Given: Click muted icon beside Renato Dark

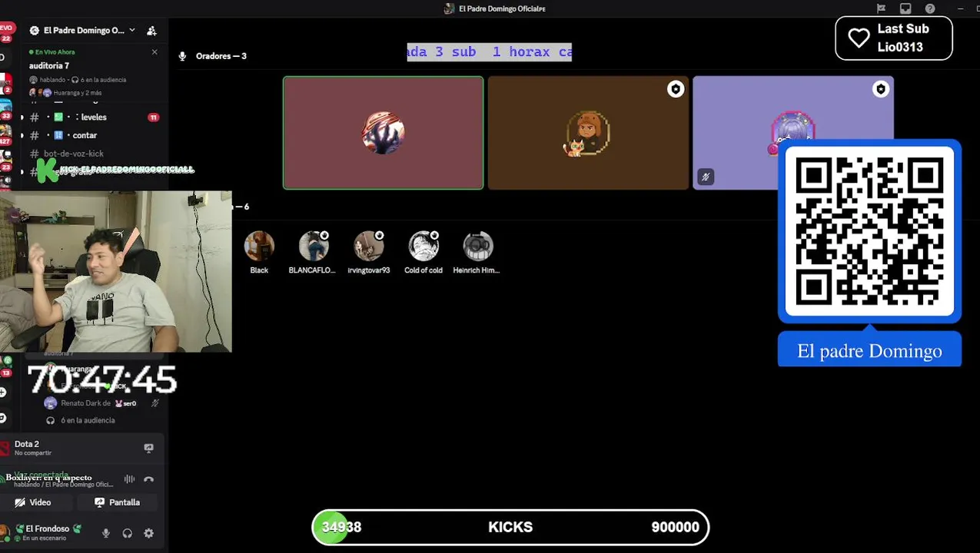Looking at the screenshot, I should click(154, 403).
